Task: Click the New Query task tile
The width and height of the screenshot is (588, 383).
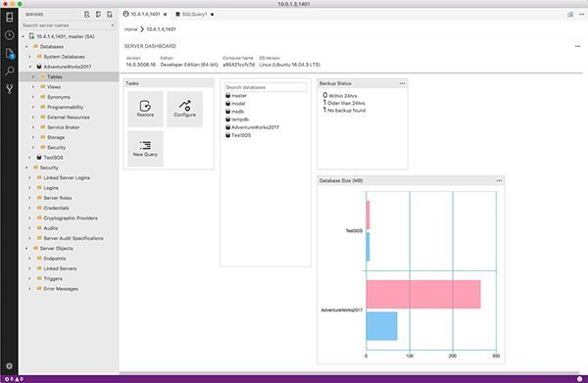Action: [x=145, y=149]
